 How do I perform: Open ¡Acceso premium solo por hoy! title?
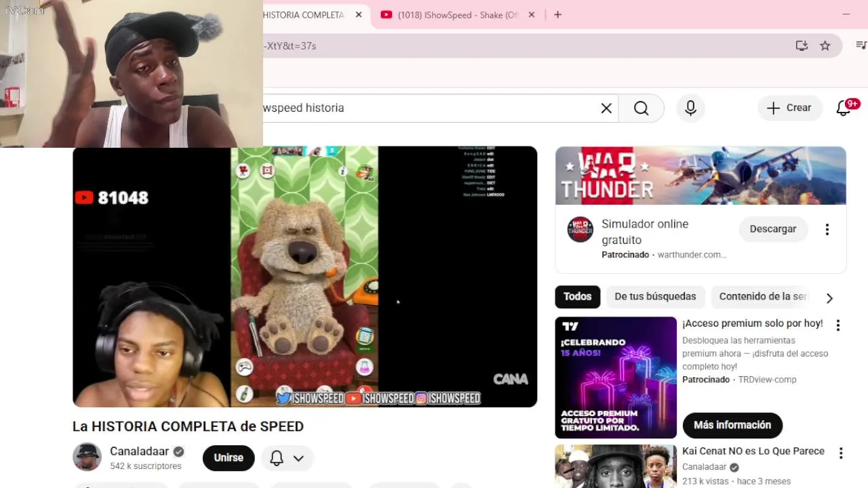[752, 323]
